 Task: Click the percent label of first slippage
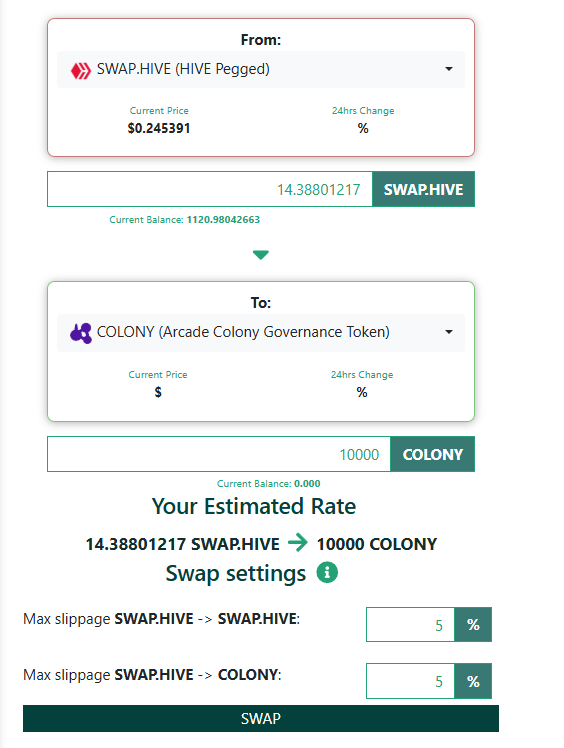(x=473, y=624)
